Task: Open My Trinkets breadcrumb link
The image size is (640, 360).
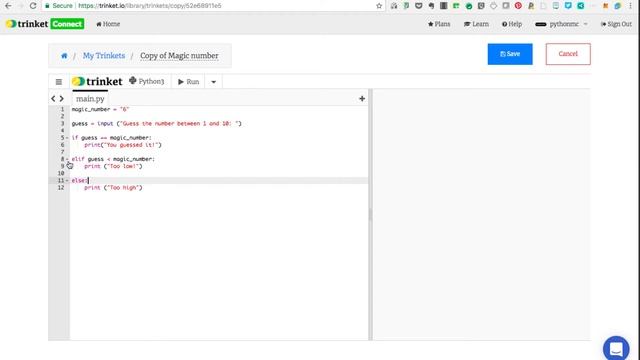Action: 104,56
